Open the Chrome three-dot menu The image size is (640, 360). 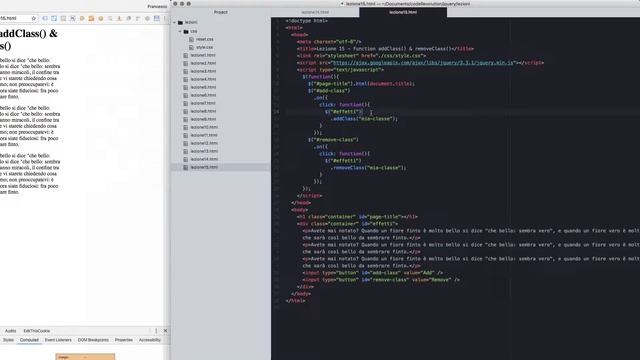(165, 18)
